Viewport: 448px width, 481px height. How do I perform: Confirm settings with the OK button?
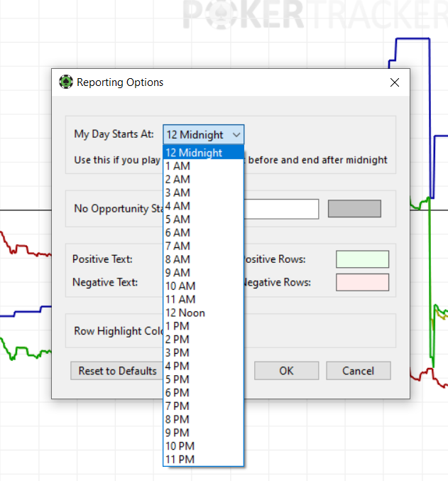click(x=286, y=371)
